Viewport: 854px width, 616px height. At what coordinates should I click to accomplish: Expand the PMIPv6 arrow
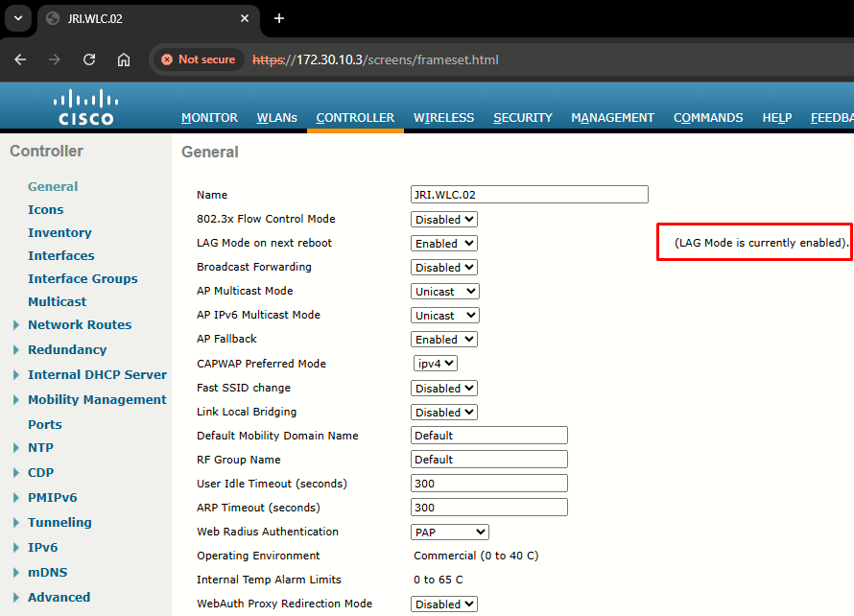point(15,497)
